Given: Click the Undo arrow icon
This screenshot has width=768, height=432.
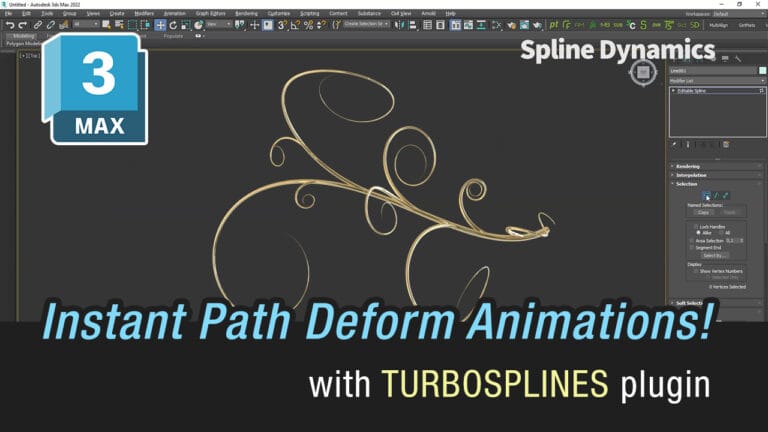Looking at the screenshot, I should (x=9, y=25).
